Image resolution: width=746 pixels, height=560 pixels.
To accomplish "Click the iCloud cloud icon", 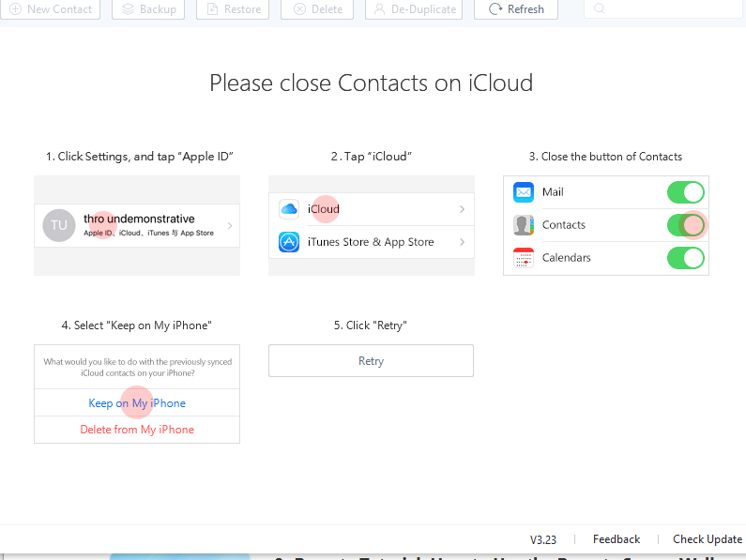I will pyautogui.click(x=289, y=209).
